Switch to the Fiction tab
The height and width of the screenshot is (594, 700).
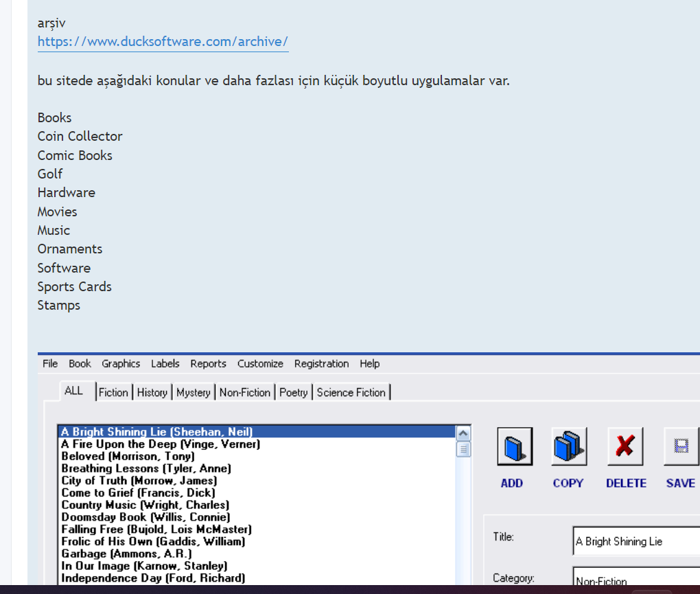point(113,392)
